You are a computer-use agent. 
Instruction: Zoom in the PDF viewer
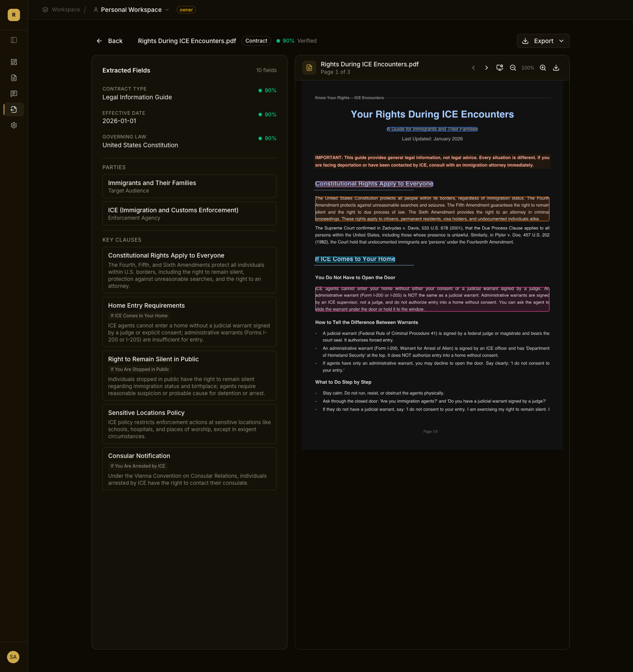pyautogui.click(x=543, y=68)
